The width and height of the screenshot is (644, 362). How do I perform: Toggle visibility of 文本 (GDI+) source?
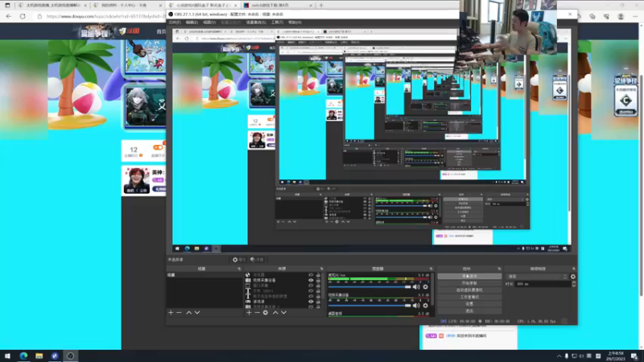click(311, 291)
